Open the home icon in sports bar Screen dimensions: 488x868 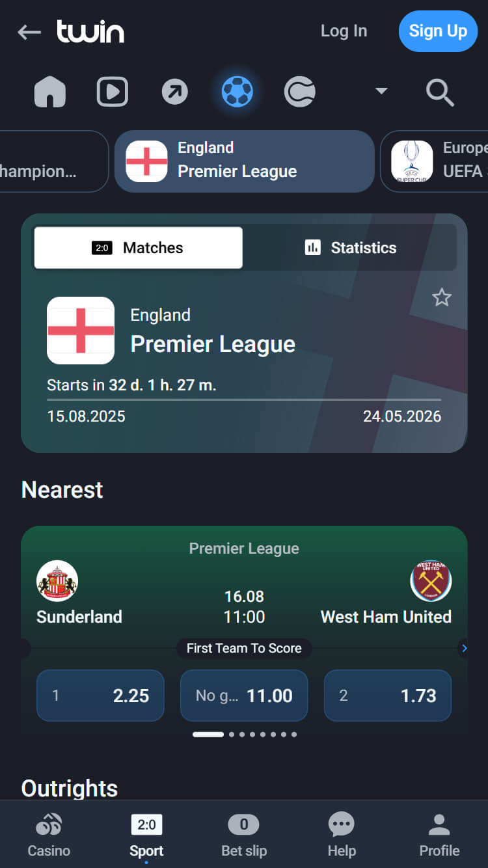[x=50, y=92]
